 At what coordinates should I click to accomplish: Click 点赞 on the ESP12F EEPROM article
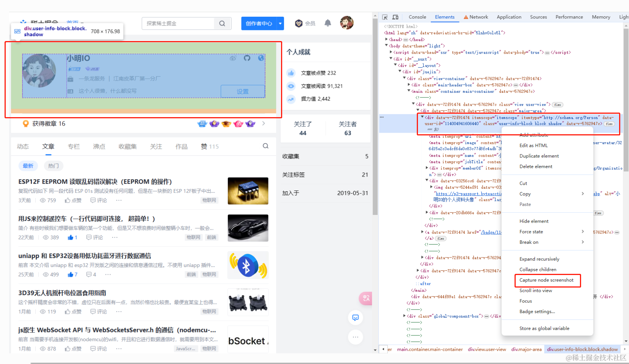tap(73, 200)
